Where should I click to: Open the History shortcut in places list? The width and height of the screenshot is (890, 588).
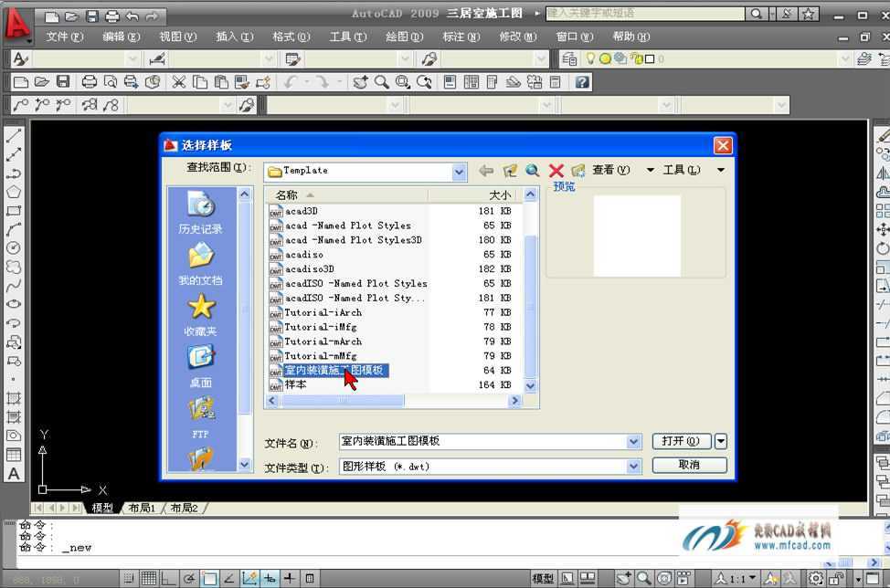click(200, 213)
